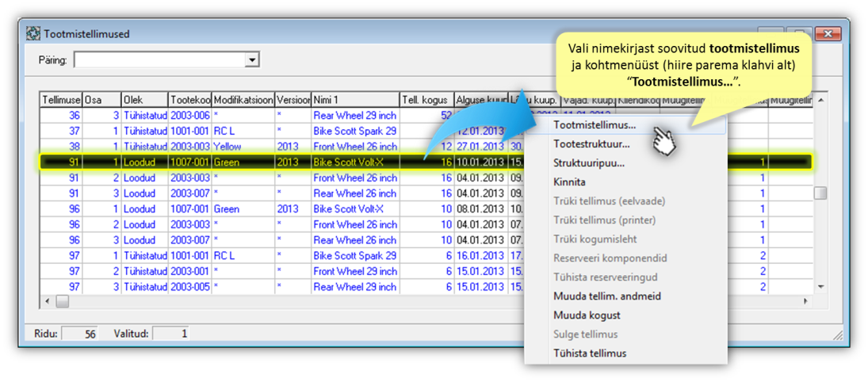Click vertical scrollbar down arrow
This screenshot has width=868, height=382.
point(820,287)
